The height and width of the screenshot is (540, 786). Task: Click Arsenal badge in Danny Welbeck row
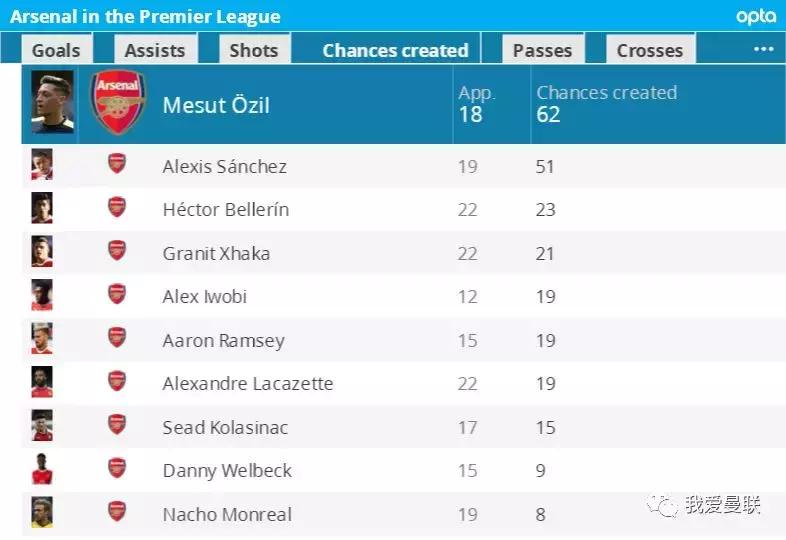point(117,470)
